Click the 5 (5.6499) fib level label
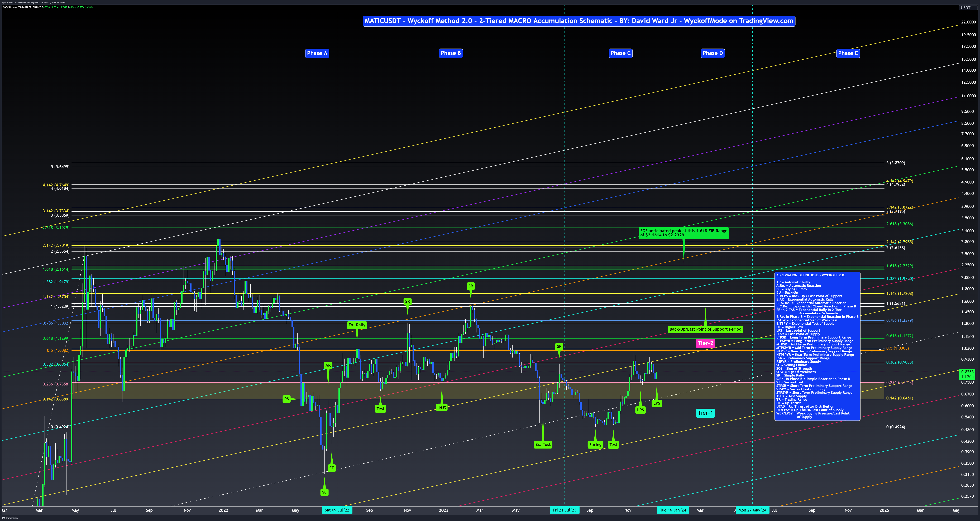The height and width of the screenshot is (521, 980). click(60, 167)
